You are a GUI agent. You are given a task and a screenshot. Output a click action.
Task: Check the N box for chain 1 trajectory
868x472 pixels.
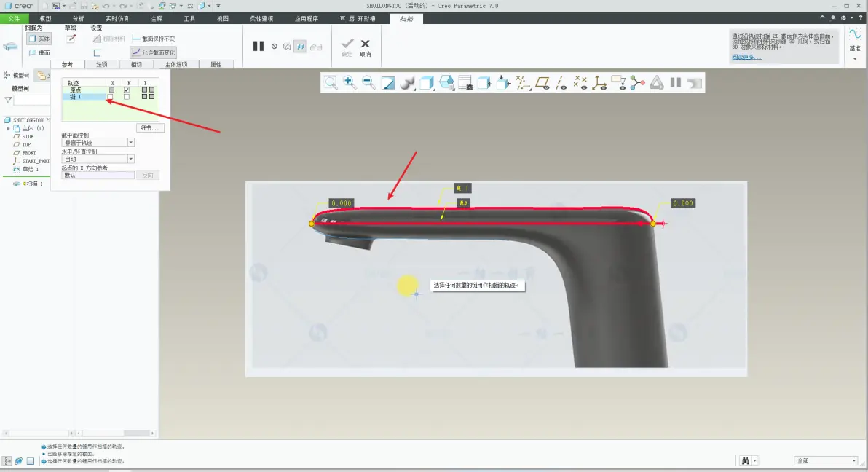coord(127,97)
